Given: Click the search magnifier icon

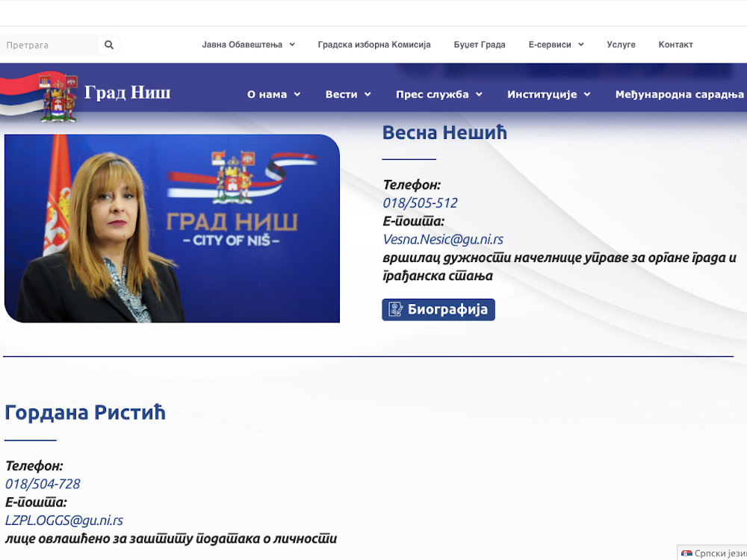Looking at the screenshot, I should coord(109,44).
